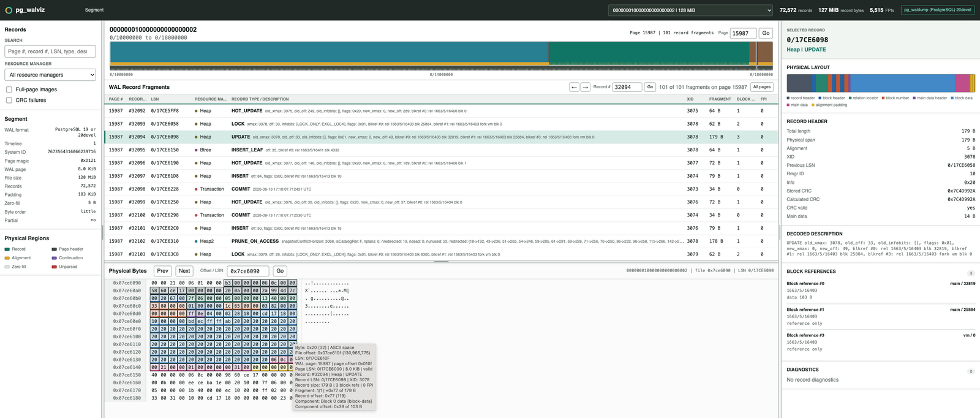
Task: Click hex offset row 0x07ce60c0
Action: pos(127,306)
